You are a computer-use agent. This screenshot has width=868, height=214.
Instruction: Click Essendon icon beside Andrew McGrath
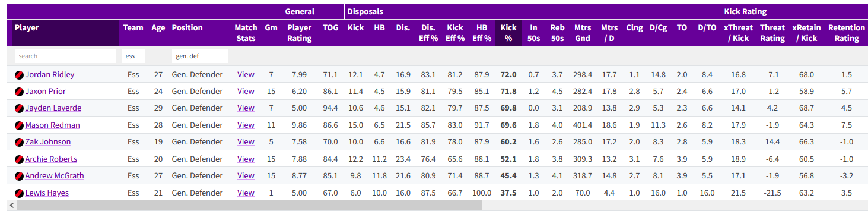[x=19, y=176]
